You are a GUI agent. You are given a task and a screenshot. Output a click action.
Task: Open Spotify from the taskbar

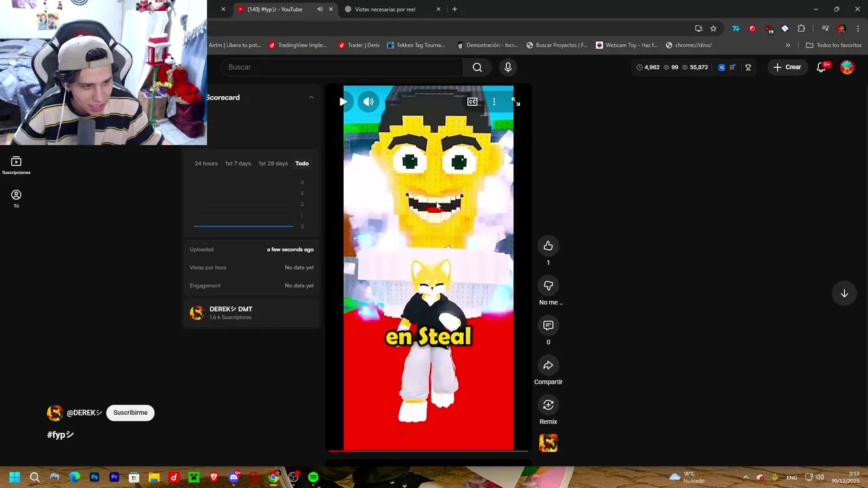point(313,477)
